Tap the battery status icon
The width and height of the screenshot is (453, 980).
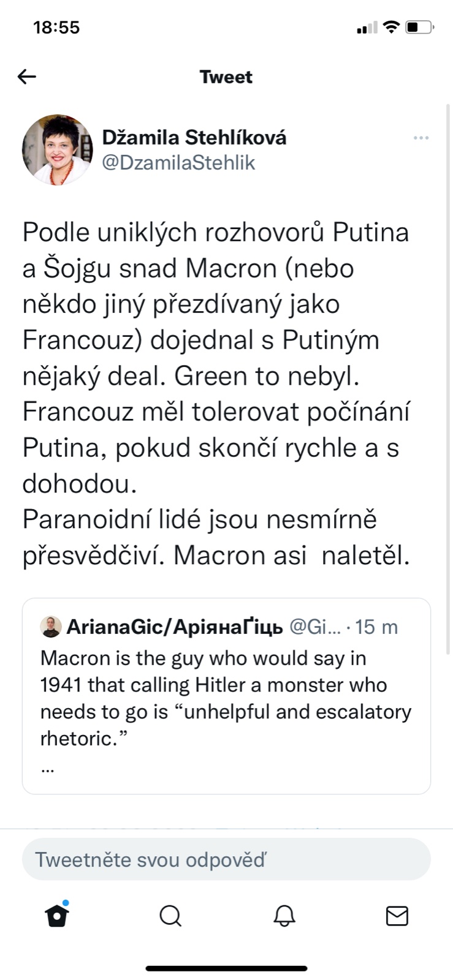point(420,27)
